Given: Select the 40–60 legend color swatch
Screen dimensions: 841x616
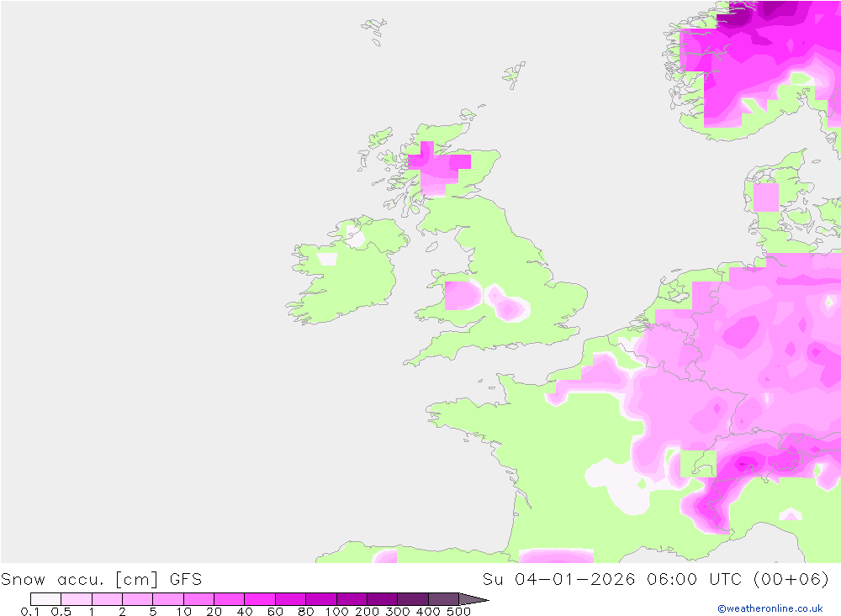Looking at the screenshot, I should tap(260, 599).
